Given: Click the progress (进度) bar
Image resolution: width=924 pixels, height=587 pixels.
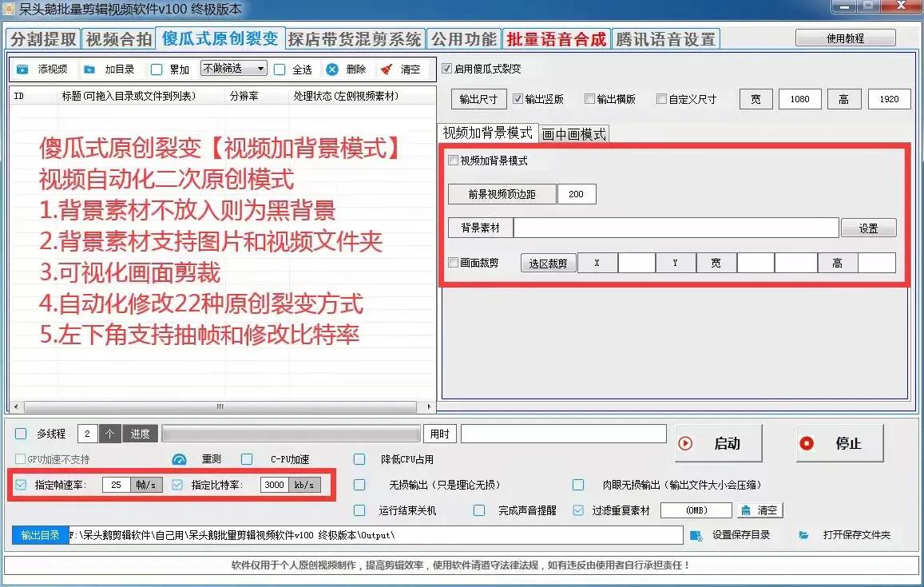Looking at the screenshot, I should point(291,434).
